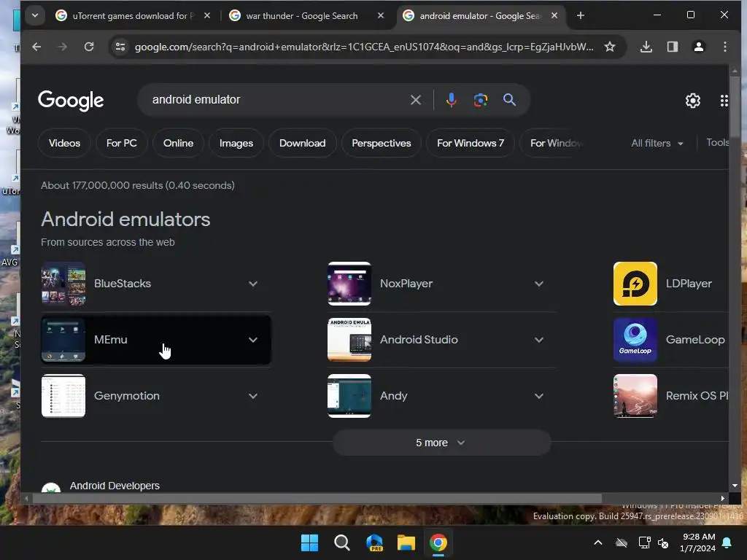747x560 pixels.
Task: Expand the MEmu entry chevron
Action: pyautogui.click(x=253, y=340)
